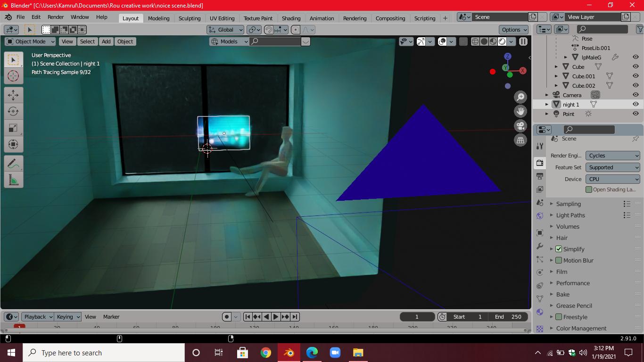
Task: Switch to wireframe viewport shading
Action: (x=475, y=41)
